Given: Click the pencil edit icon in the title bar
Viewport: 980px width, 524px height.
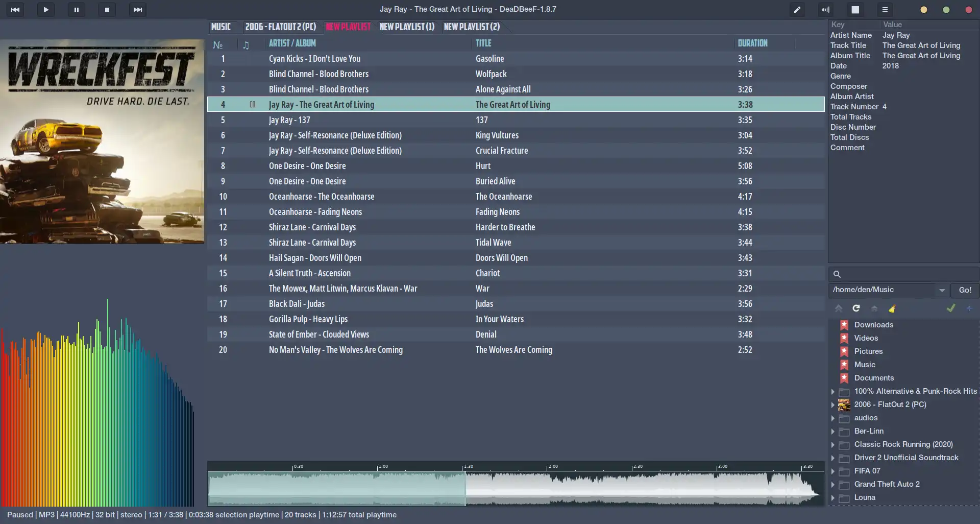Looking at the screenshot, I should tap(797, 9).
